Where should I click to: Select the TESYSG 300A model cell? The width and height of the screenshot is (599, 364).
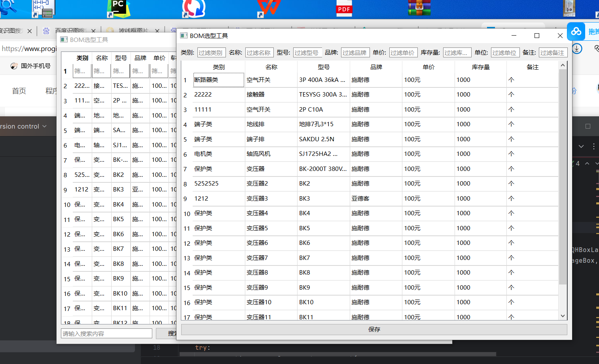[324, 95]
